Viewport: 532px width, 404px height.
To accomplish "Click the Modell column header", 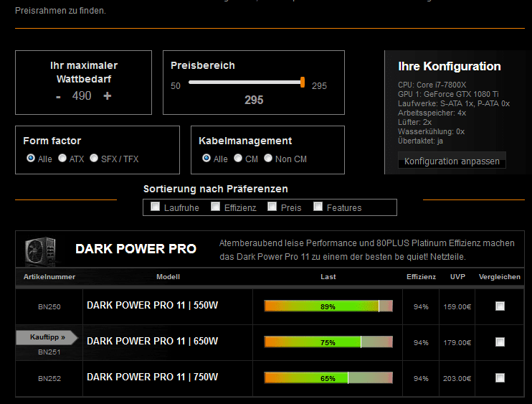I will 168,277.
